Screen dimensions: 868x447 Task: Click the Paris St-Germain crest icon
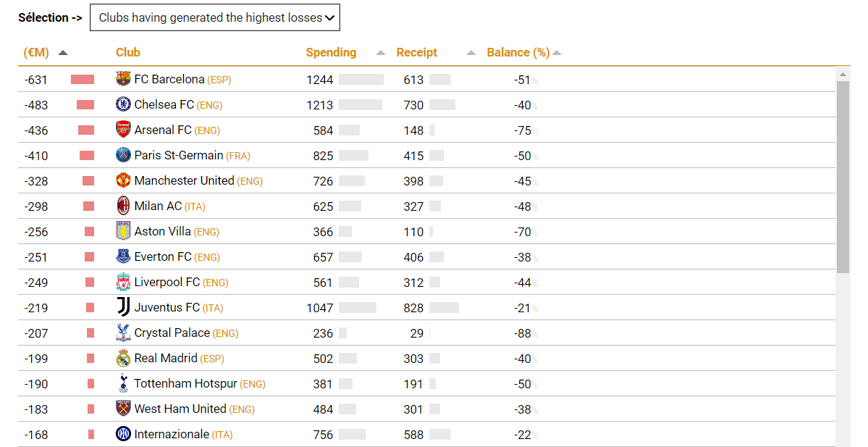coord(124,155)
